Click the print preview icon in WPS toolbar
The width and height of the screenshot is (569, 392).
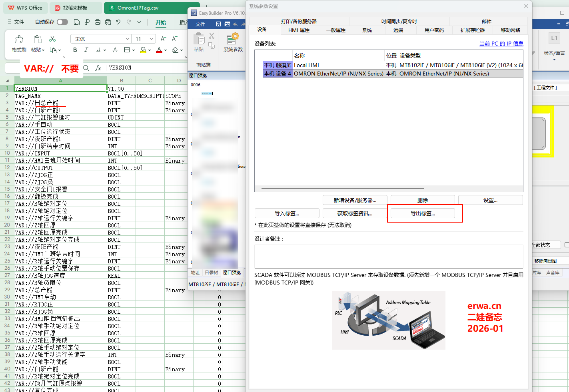pos(108,22)
